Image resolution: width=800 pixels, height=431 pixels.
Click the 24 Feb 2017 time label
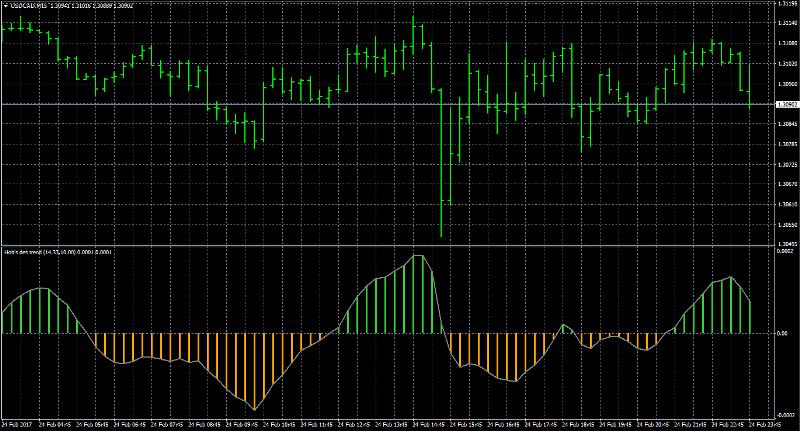tap(16, 424)
